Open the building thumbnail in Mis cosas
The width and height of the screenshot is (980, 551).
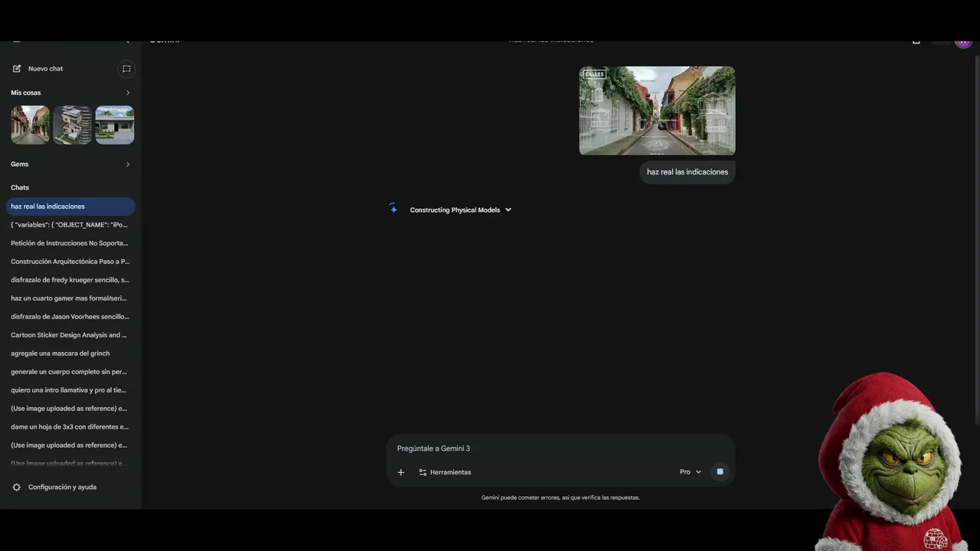coord(73,125)
